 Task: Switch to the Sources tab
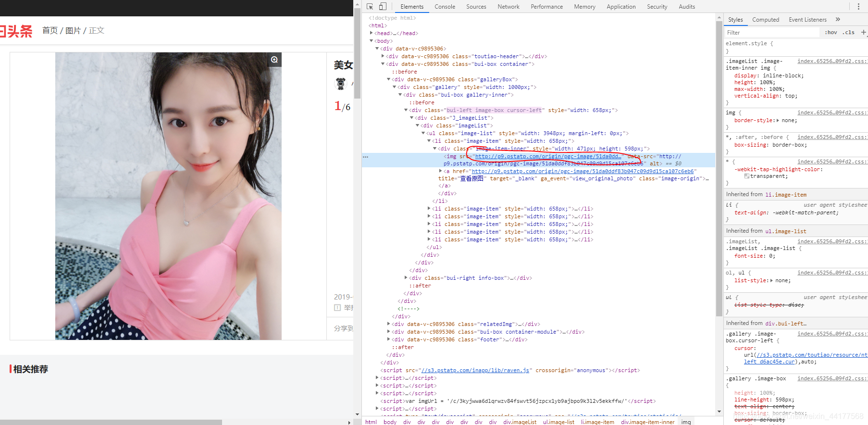point(476,7)
